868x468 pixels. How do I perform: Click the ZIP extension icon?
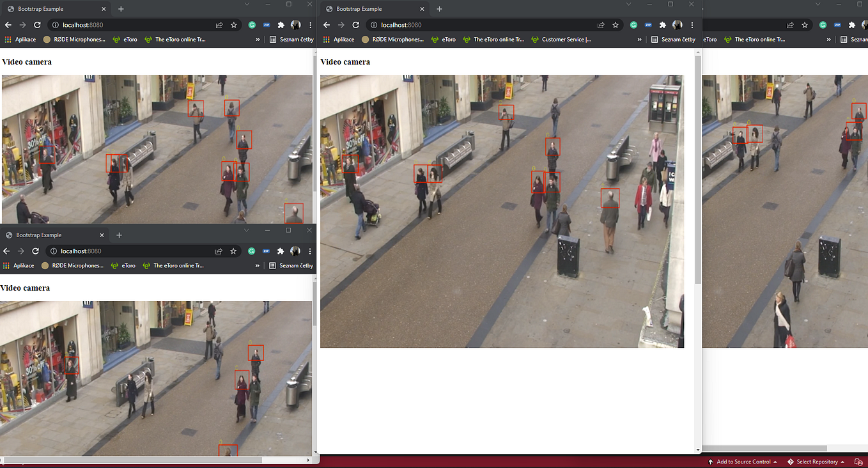647,24
